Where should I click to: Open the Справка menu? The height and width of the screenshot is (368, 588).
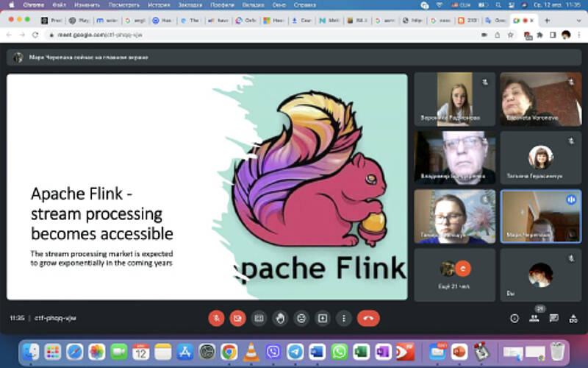point(304,5)
